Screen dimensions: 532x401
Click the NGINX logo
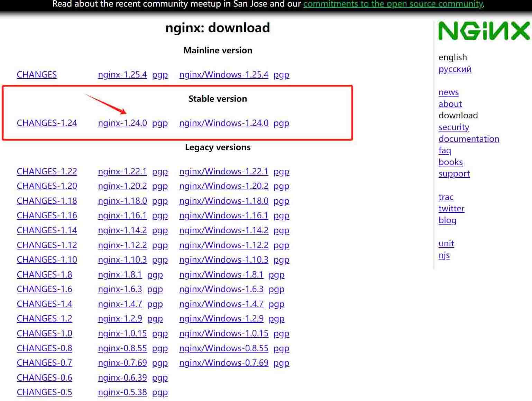(x=484, y=31)
